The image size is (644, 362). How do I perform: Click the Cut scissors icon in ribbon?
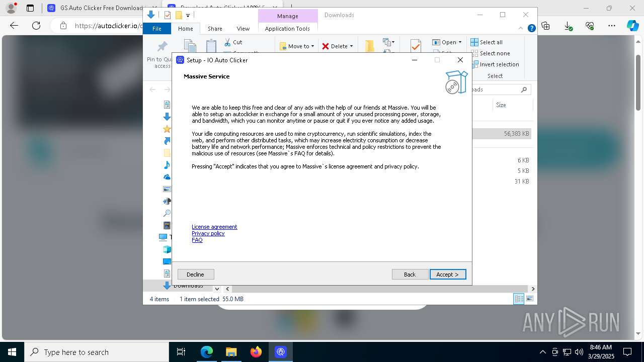click(227, 42)
